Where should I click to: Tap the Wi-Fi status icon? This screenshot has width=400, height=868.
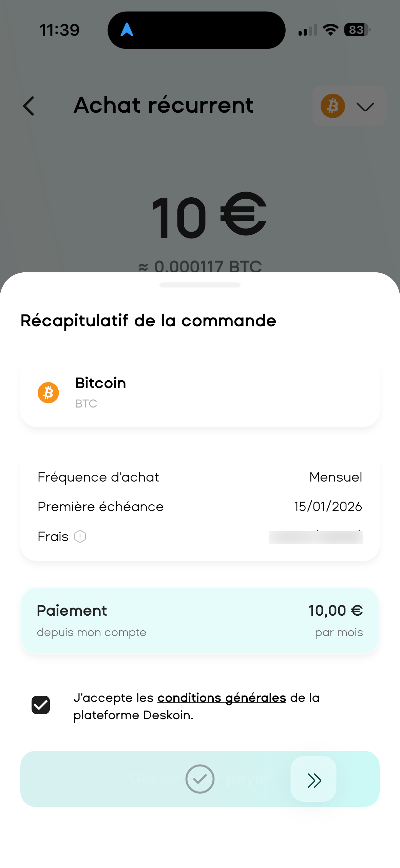(330, 30)
